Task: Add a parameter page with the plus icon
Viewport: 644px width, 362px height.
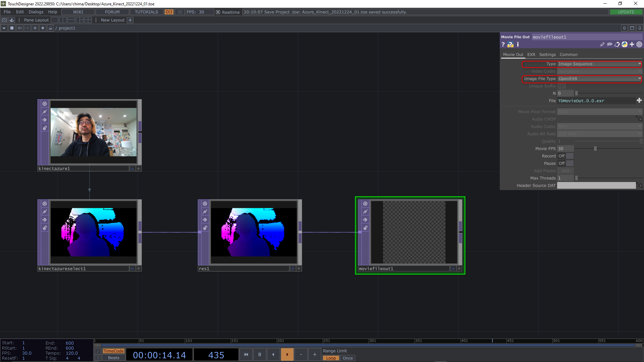Action: pos(632,44)
